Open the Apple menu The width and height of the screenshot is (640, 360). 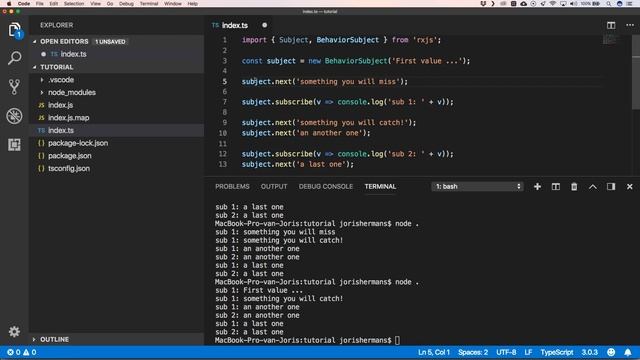point(9,4)
